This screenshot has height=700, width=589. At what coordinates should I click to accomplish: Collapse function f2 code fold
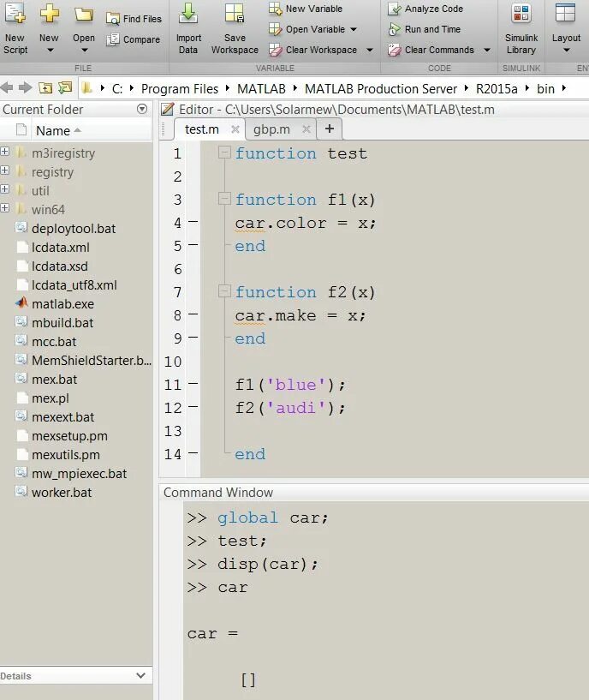pos(224,291)
